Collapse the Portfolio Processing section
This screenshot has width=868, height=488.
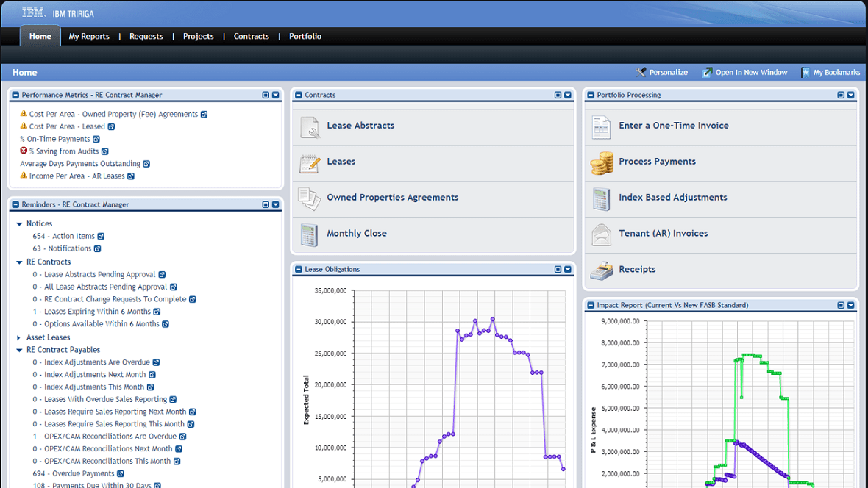coord(591,95)
